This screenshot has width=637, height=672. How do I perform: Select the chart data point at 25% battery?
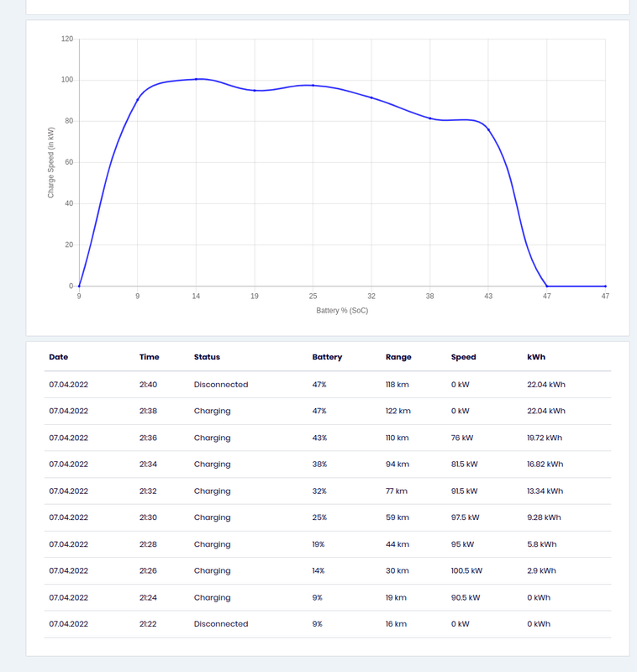(x=313, y=86)
